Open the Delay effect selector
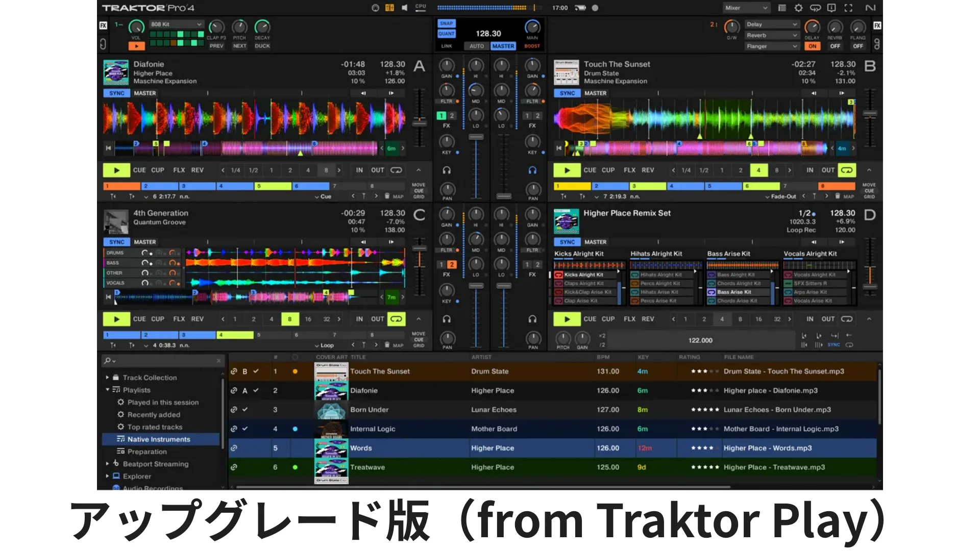The image size is (980, 551). [771, 24]
